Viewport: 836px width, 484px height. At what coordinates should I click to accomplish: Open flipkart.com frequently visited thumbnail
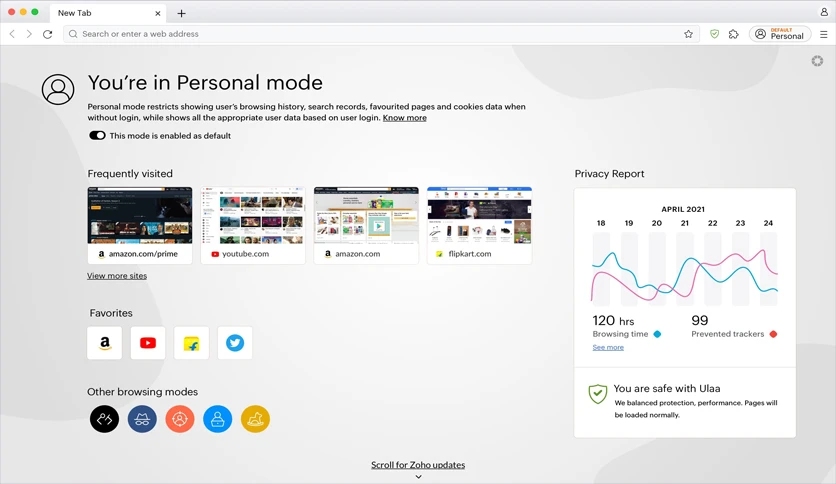[x=479, y=225]
